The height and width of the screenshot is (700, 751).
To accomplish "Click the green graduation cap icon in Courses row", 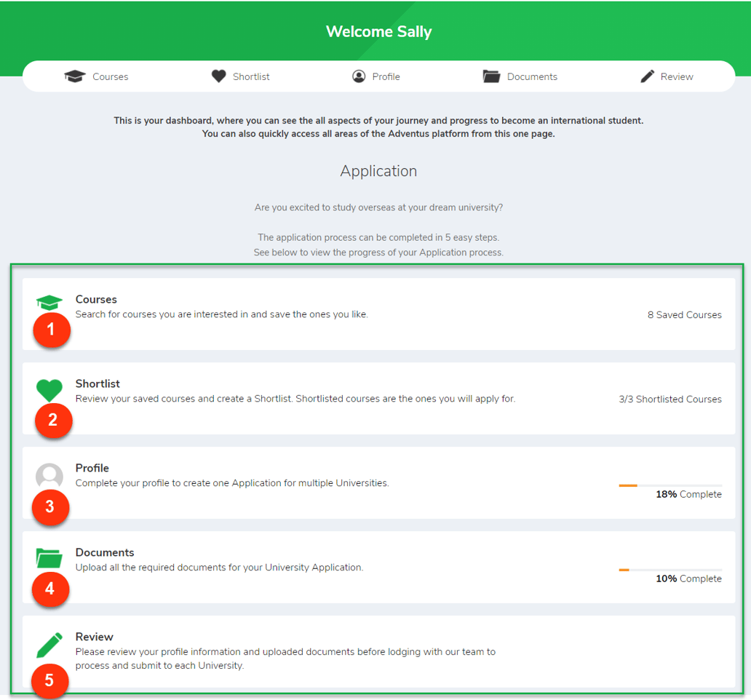I will (49, 302).
